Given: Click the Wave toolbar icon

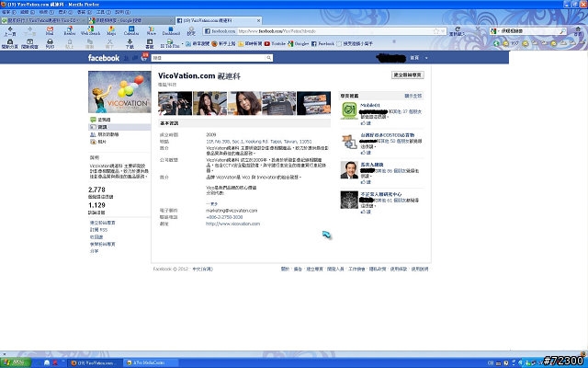Looking at the screenshot, I should pos(151,29).
